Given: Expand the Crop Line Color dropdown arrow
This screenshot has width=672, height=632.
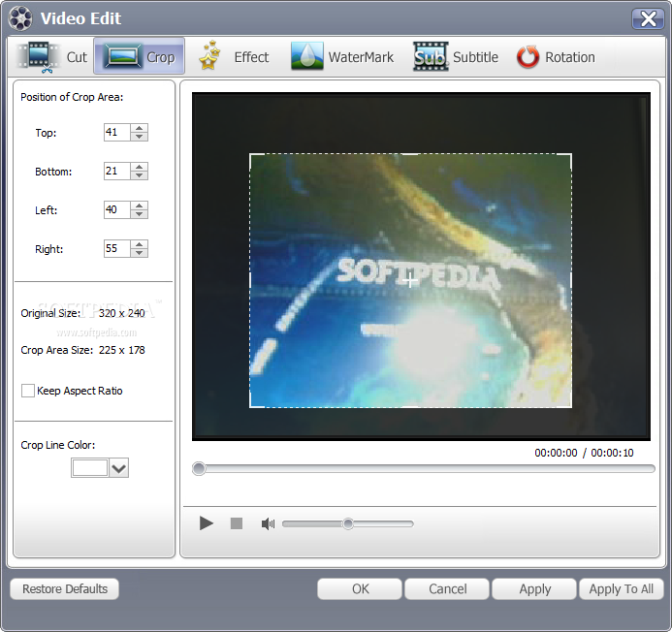Looking at the screenshot, I should (x=118, y=468).
